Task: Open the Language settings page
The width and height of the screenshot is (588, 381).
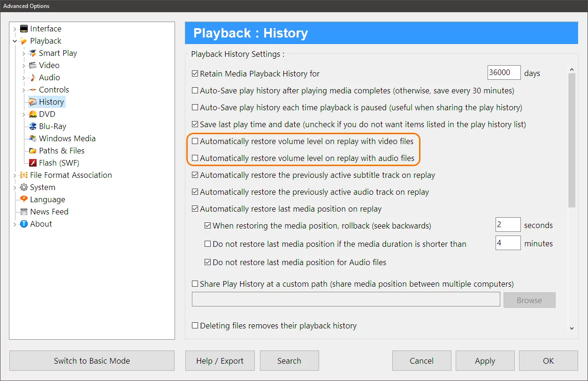Action: 47,199
